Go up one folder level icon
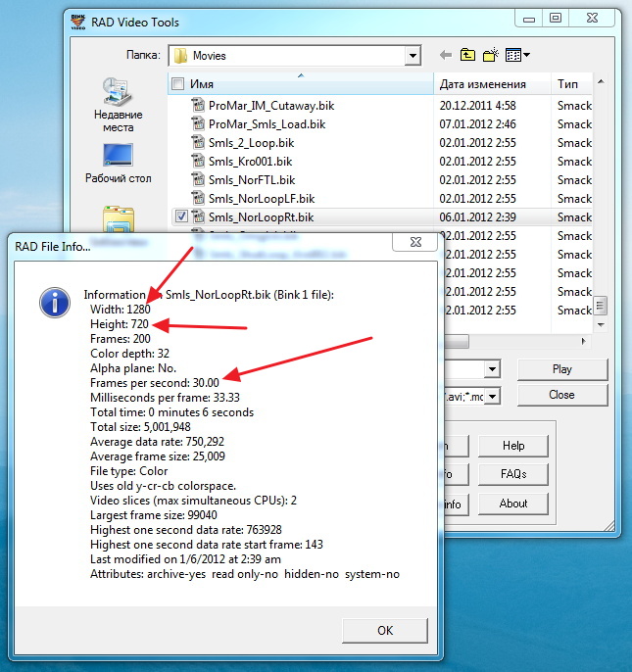The width and height of the screenshot is (632, 672). (x=467, y=55)
